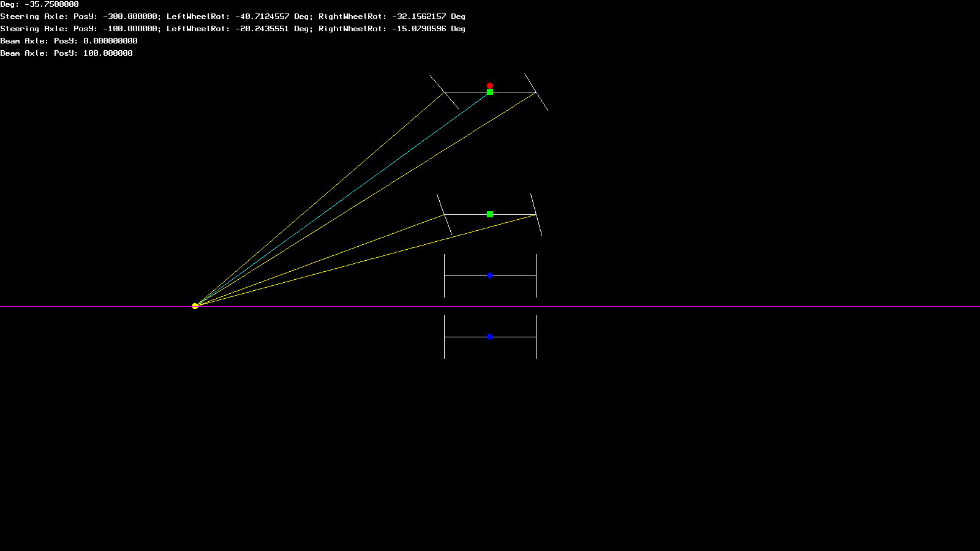Screen dimensions: 980x551
Task: Click the red dot above the top axle
Action: pos(490,86)
